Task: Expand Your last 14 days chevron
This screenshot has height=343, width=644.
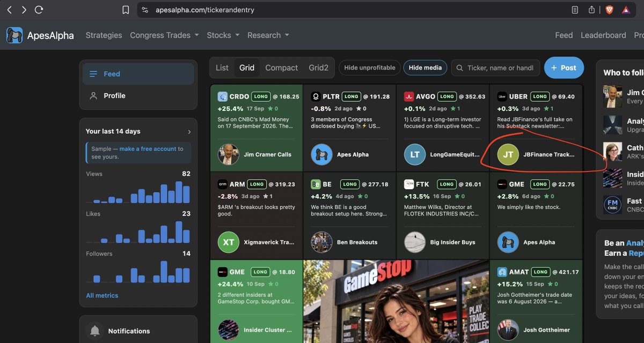Action: point(189,131)
